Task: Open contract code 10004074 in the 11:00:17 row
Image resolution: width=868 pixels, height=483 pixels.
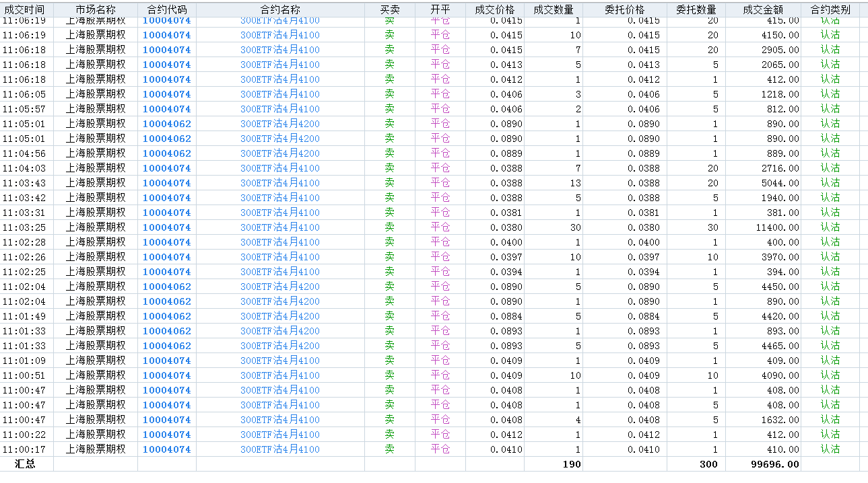Action: pyautogui.click(x=167, y=449)
